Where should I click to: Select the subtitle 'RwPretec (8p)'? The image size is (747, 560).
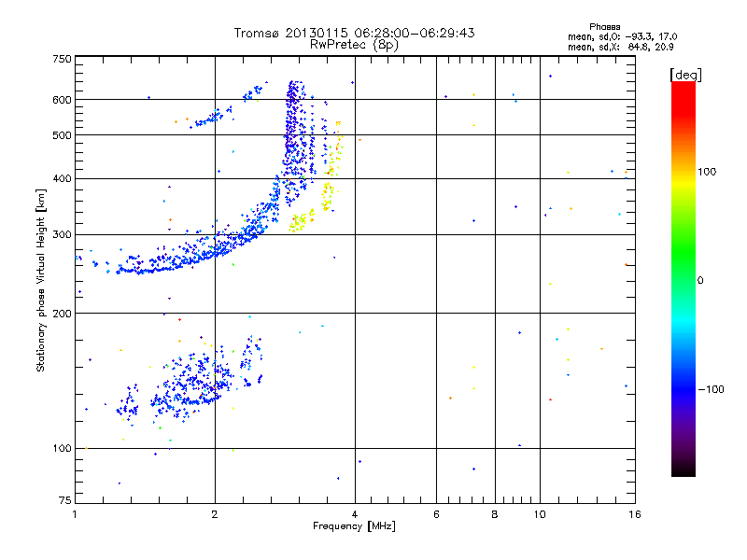tap(354, 45)
